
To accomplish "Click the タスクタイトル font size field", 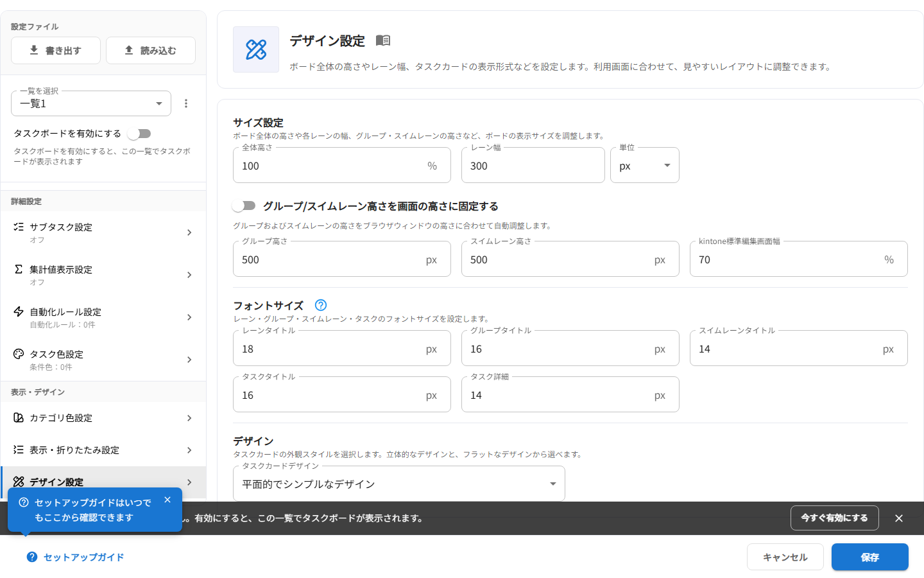I will [x=342, y=394].
